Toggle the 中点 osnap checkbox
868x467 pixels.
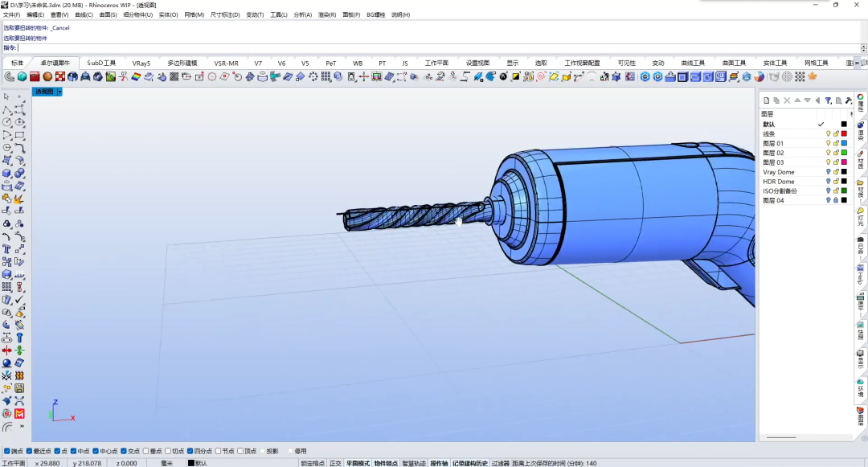[x=74, y=451]
